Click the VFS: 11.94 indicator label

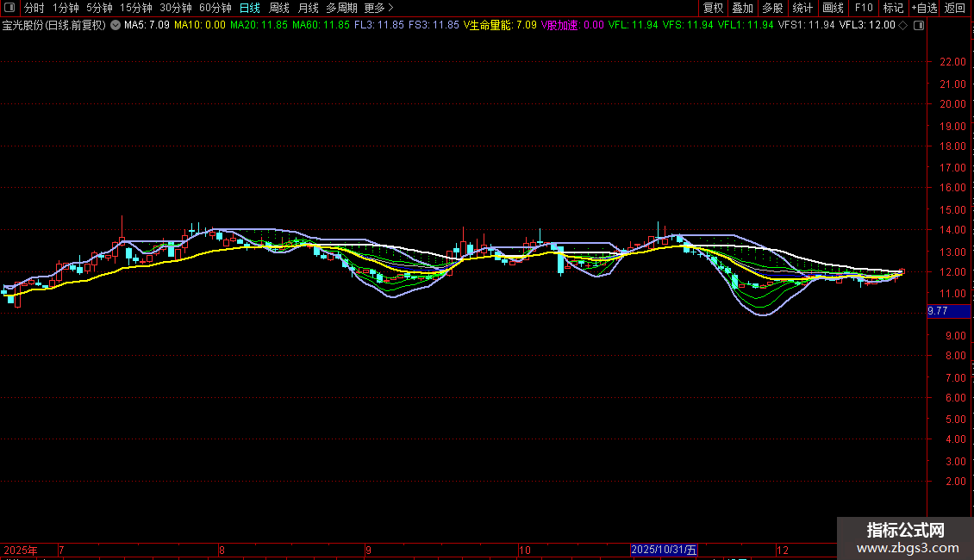(688, 26)
